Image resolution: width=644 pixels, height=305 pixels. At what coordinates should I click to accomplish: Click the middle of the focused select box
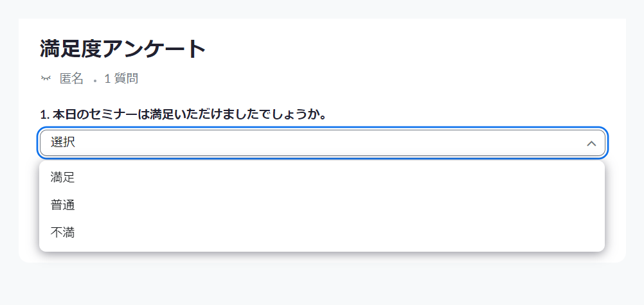323,143
